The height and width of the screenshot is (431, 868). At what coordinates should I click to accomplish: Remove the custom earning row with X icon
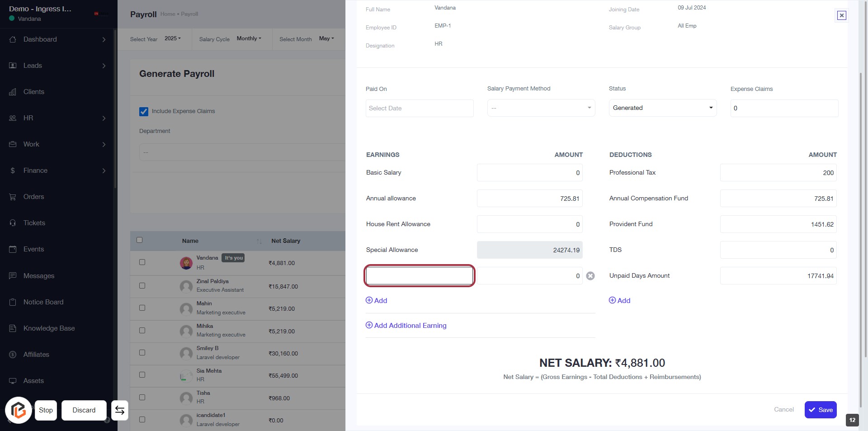(x=590, y=276)
